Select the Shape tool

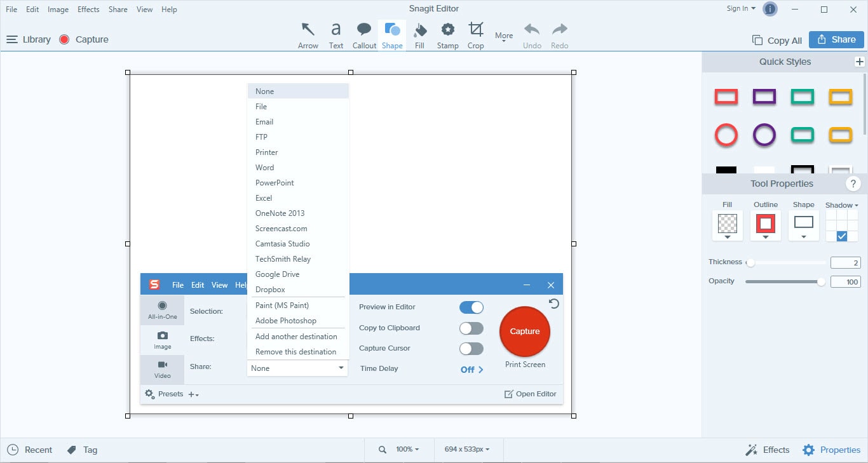pos(392,36)
